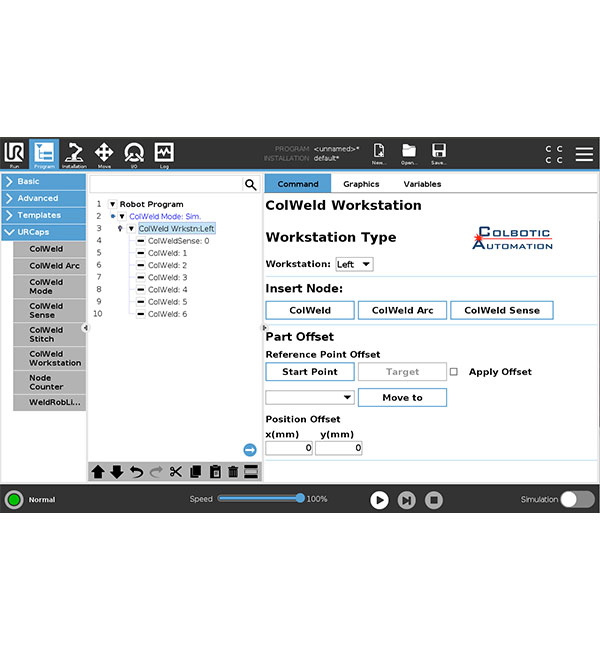Click the ColWeld Arc Insert Node button
Image resolution: width=600 pixels, height=650 pixels.
point(402,310)
